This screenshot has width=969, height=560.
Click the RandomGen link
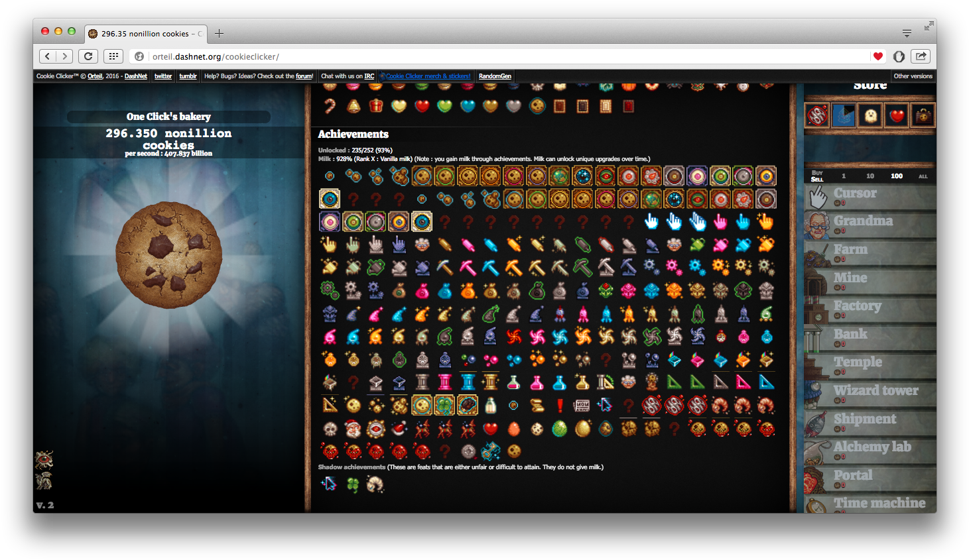tap(495, 76)
